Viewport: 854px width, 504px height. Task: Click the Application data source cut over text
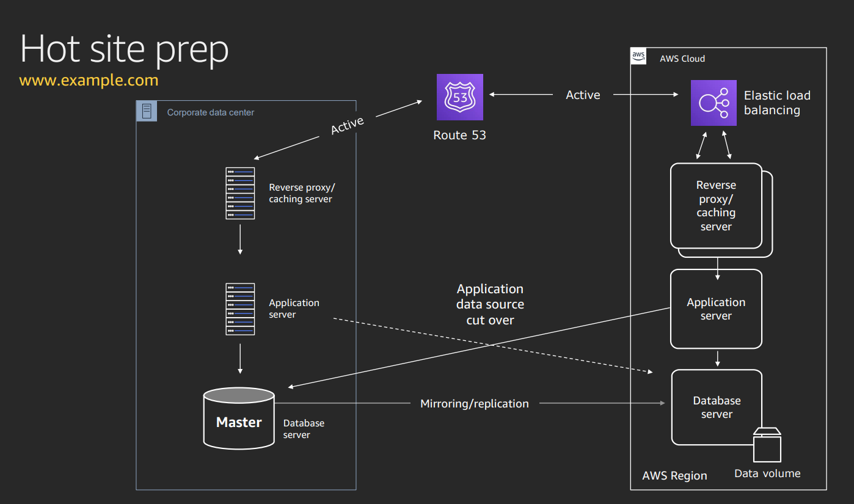pyautogui.click(x=491, y=304)
